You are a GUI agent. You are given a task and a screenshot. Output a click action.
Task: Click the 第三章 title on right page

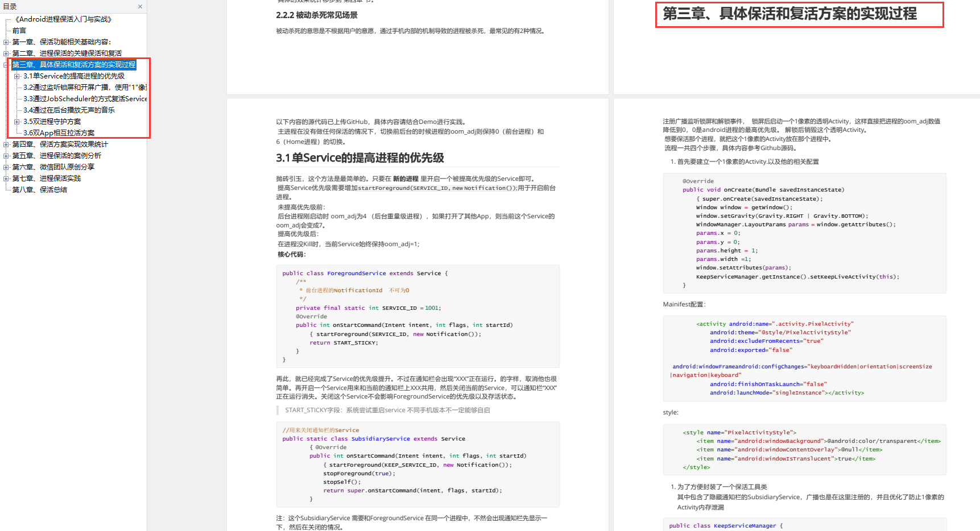tap(789, 14)
